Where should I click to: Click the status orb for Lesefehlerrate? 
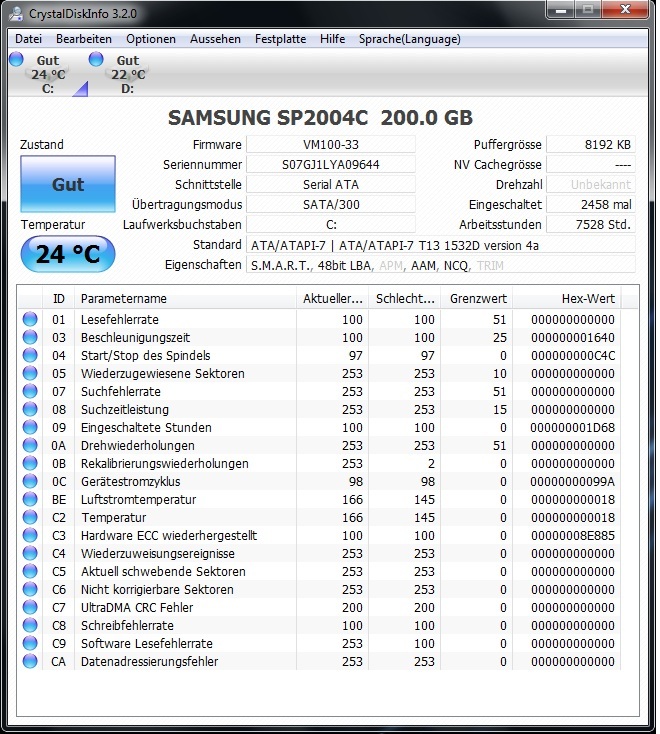click(30, 319)
